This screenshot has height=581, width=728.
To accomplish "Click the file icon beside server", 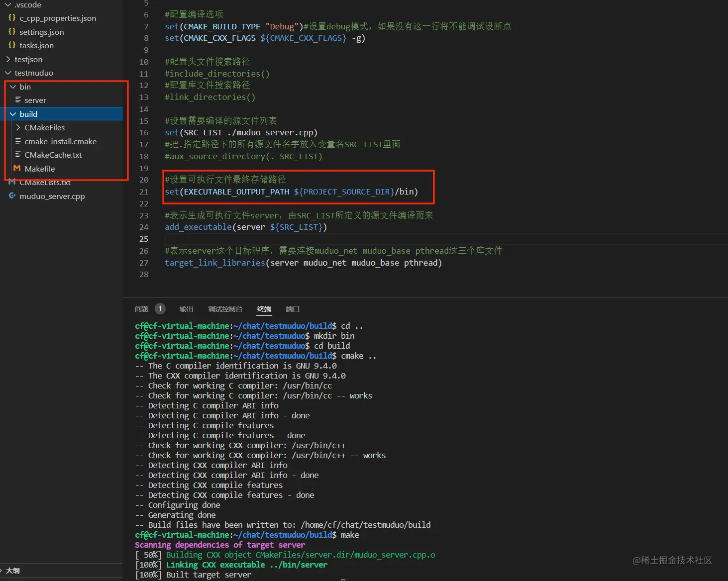I will coord(18,100).
